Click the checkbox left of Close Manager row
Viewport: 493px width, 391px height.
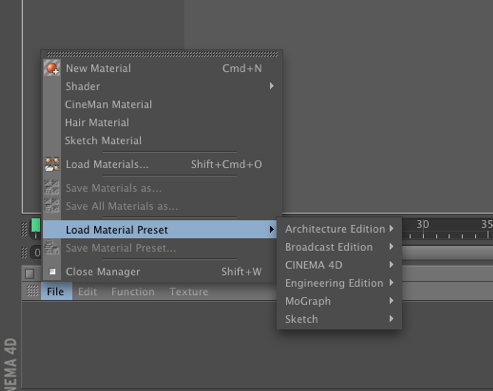tap(30, 274)
